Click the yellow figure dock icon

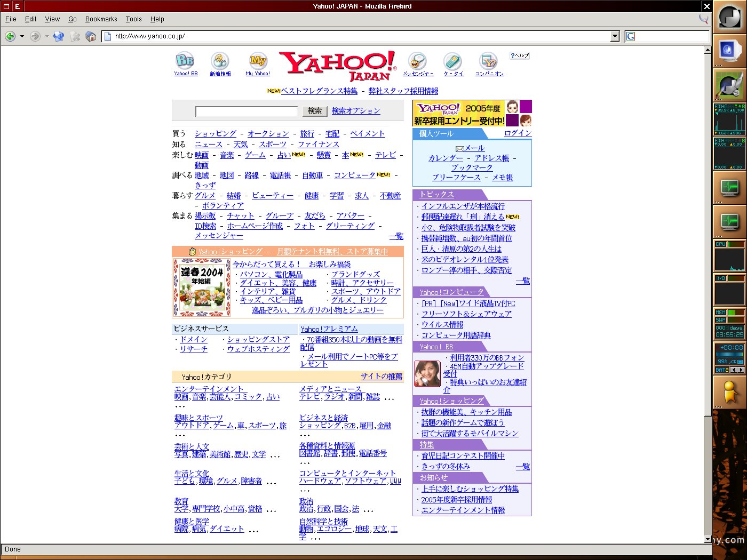tap(729, 393)
